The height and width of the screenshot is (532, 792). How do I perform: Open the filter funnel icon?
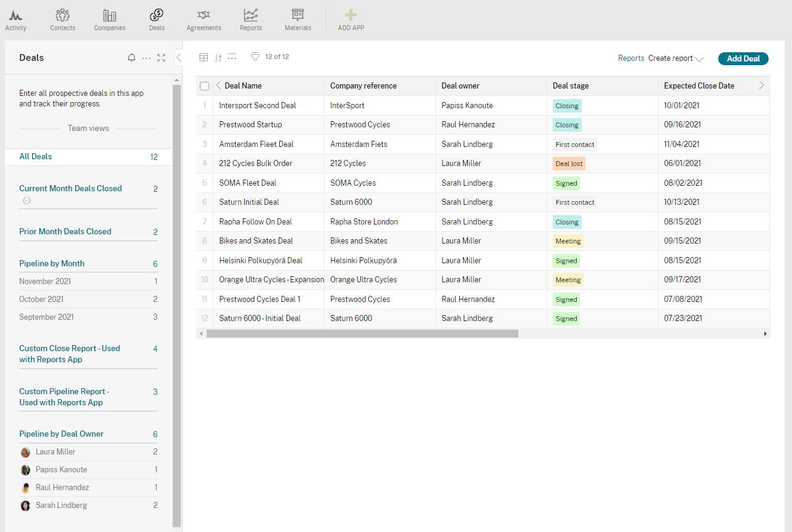point(255,57)
